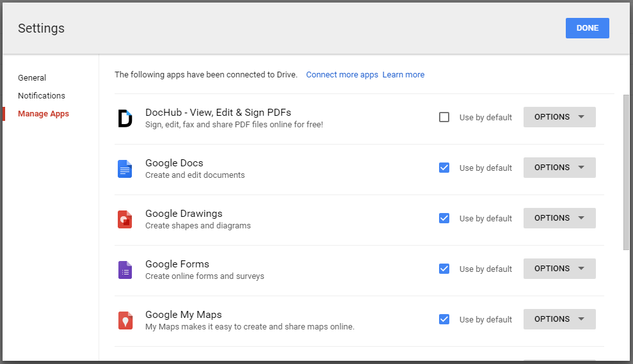Click the 'Create and edit documents' description
This screenshot has width=633, height=364.
[x=195, y=175]
